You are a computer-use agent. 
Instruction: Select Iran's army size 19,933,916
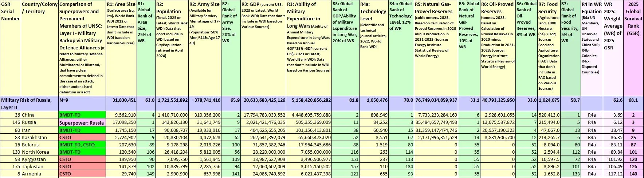(x=205, y=130)
